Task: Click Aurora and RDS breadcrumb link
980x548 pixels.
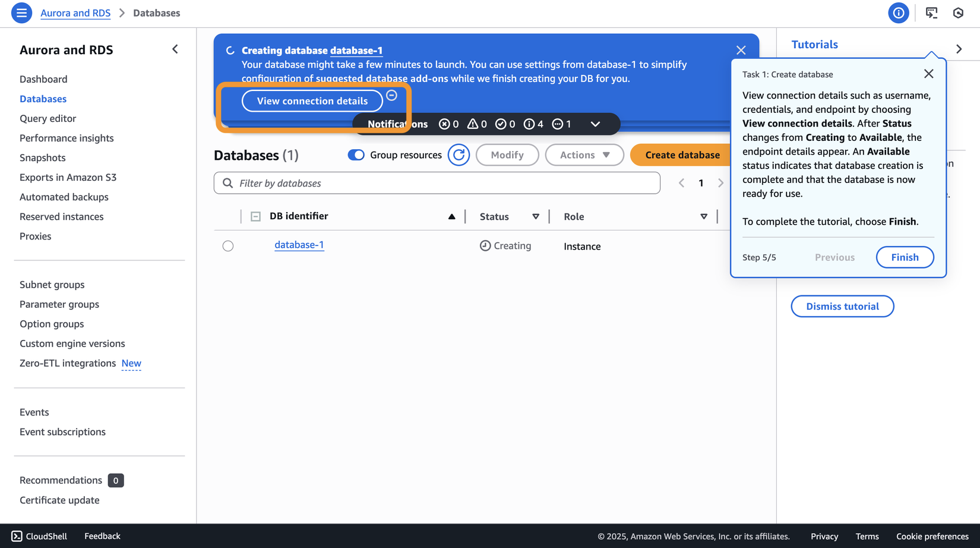Action: pos(75,13)
